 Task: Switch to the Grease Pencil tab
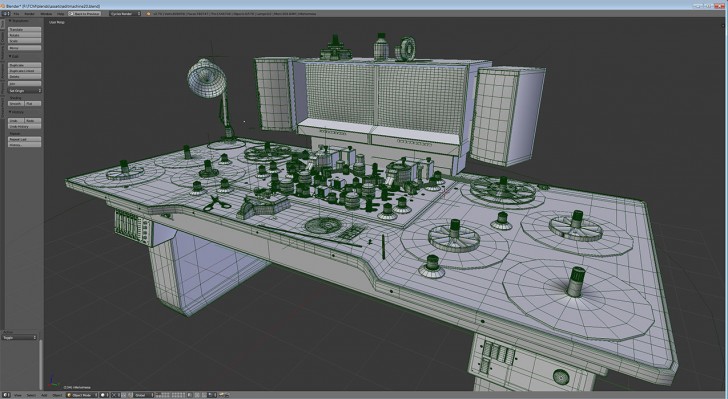tap(2, 107)
